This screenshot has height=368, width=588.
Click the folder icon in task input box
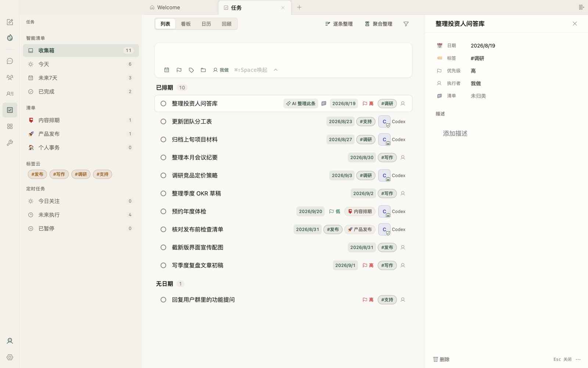coord(203,70)
